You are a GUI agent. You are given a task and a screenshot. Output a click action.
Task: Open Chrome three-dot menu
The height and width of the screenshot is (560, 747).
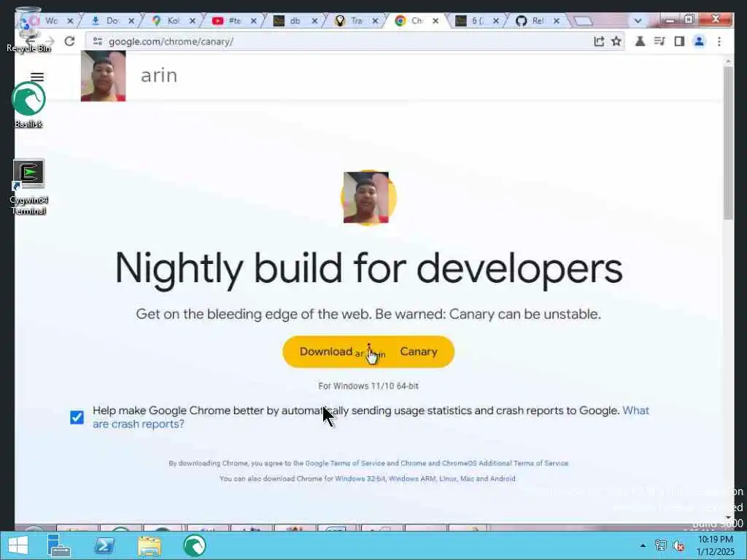point(719,42)
